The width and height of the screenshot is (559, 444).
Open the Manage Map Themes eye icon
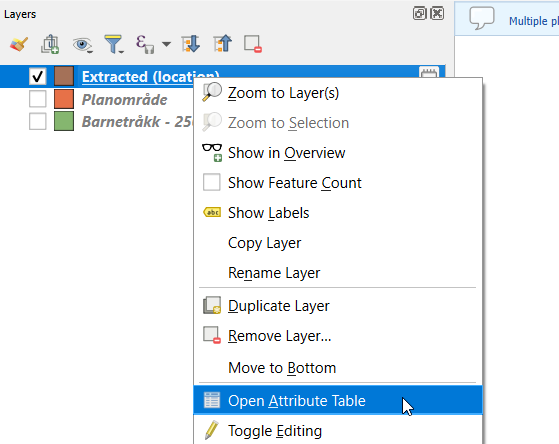pos(82,45)
